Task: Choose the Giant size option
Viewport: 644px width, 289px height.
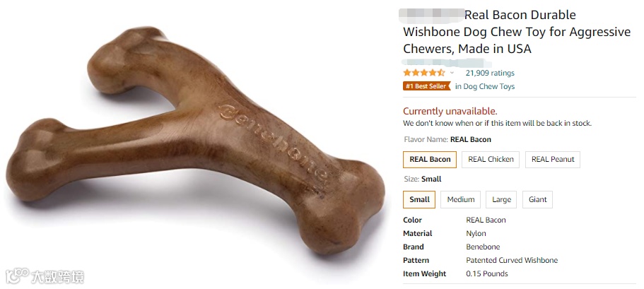Action: coord(537,199)
